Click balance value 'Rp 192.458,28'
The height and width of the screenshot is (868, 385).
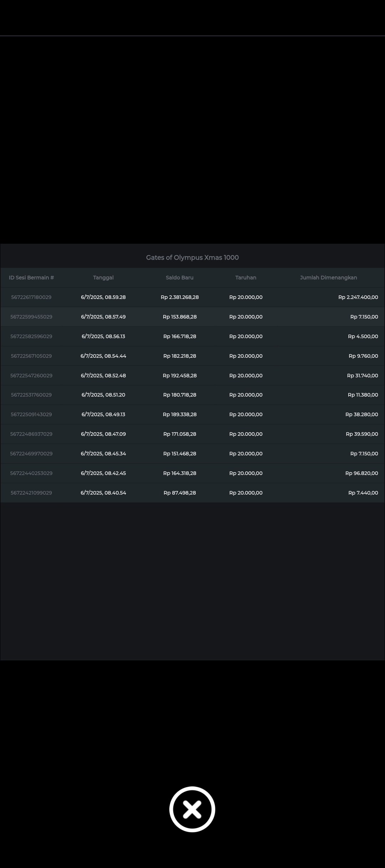click(180, 376)
